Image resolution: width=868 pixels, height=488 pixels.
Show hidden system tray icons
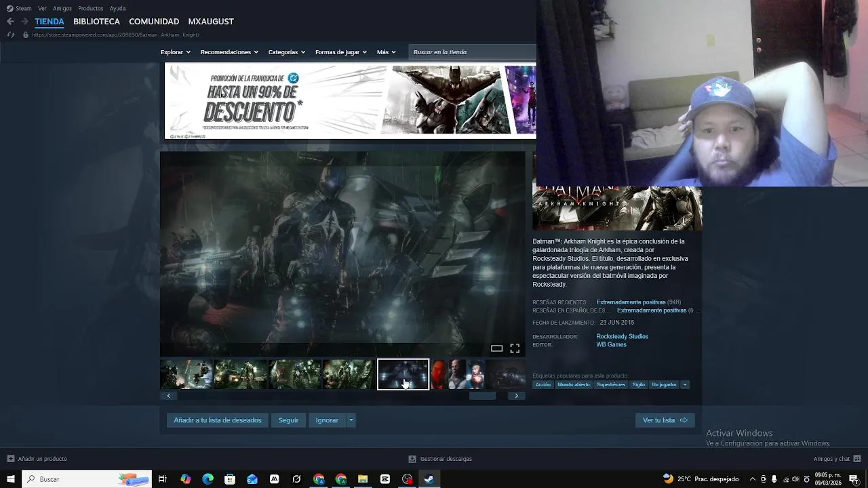tap(753, 479)
